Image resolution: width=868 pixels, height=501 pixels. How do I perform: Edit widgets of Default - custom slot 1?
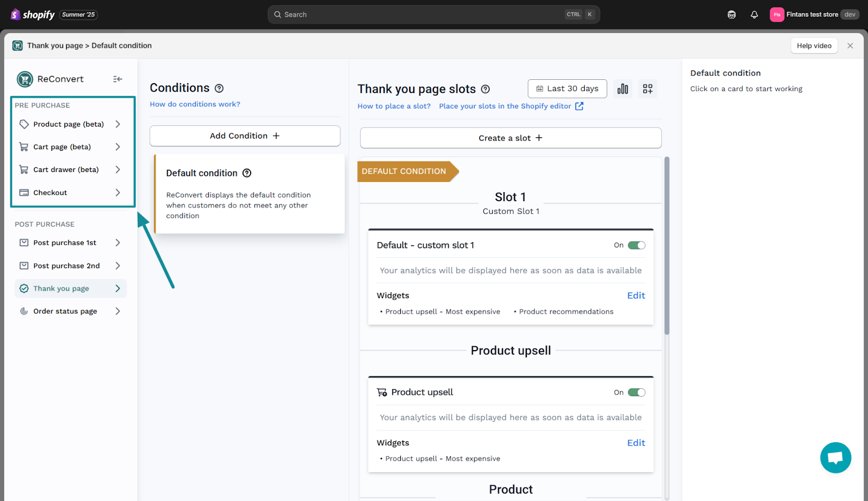click(x=636, y=296)
